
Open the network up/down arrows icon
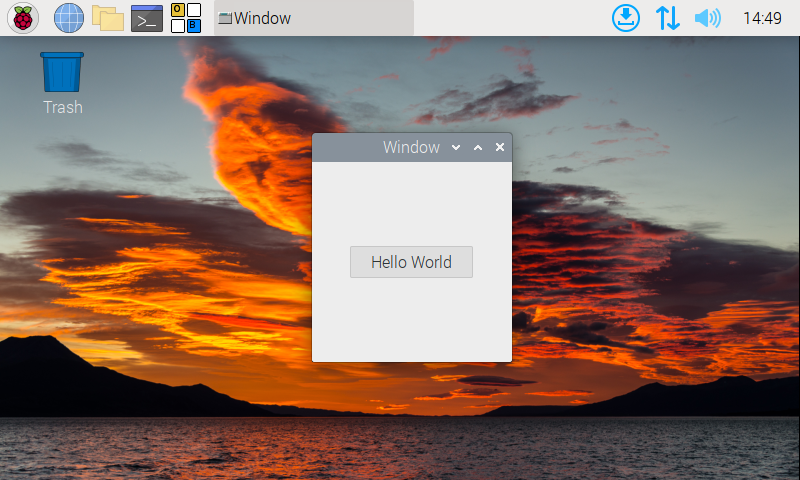click(667, 18)
